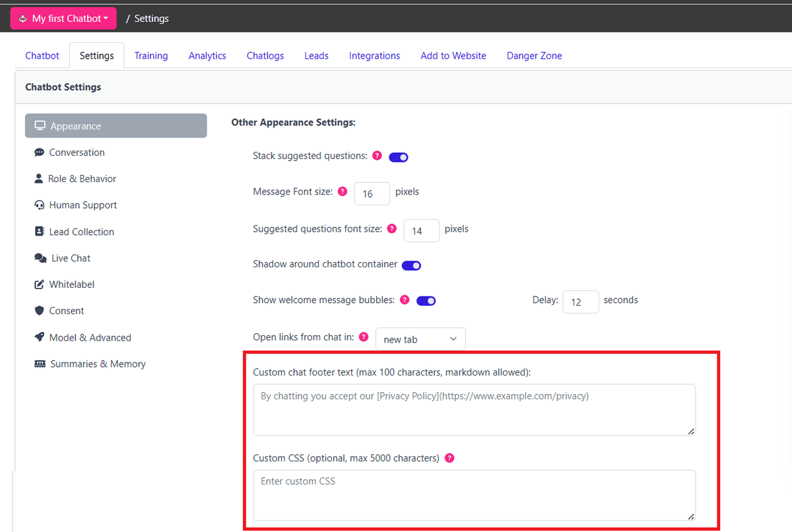The width and height of the screenshot is (792, 532).
Task: Open the link target dropdown showing new tab
Action: pos(420,338)
